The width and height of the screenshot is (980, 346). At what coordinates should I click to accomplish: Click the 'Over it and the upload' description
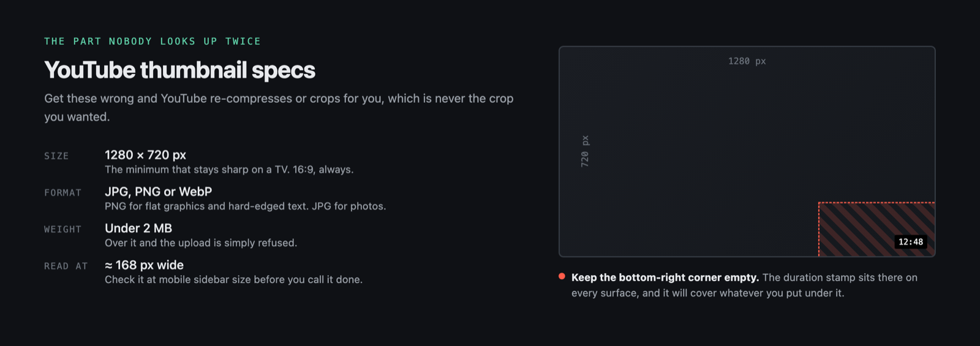tap(201, 243)
